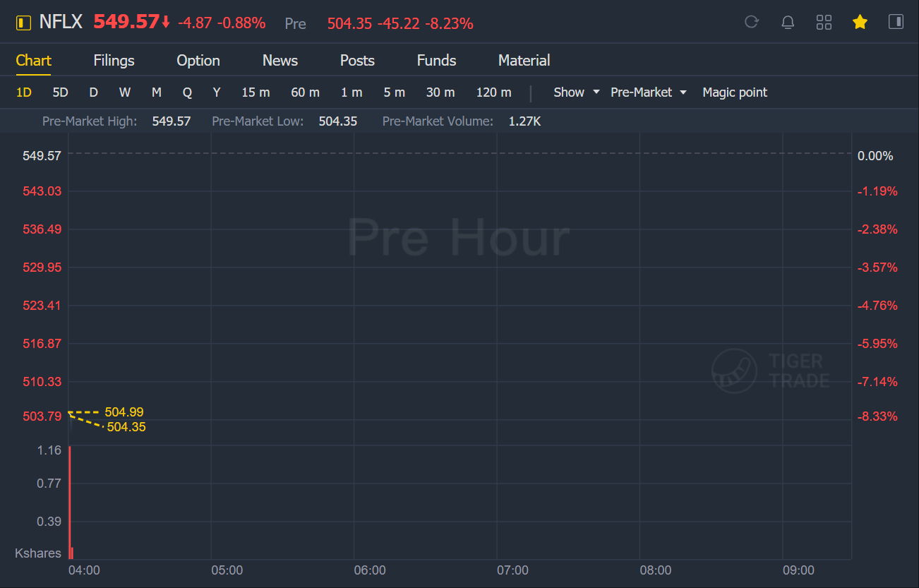The height and width of the screenshot is (588, 919).
Task: Click the Pre-Market High value 549.57
Action: click(172, 121)
